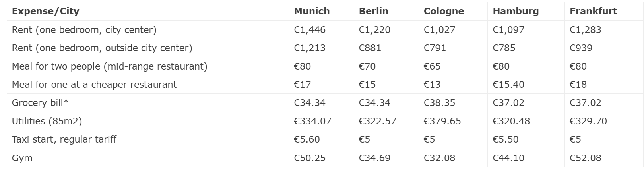
Task: Select the Hamburg column header
Action: tap(516, 11)
